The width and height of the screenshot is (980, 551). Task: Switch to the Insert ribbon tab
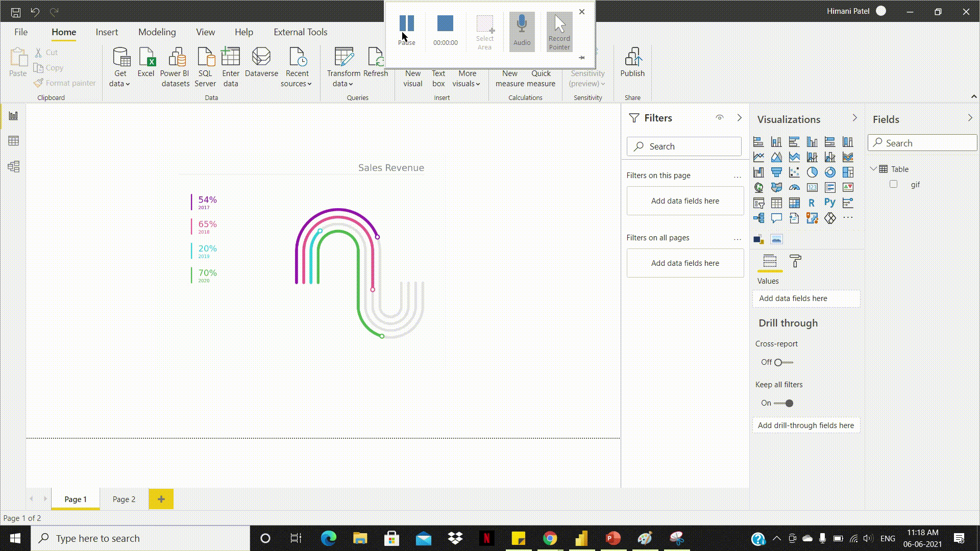coord(107,32)
